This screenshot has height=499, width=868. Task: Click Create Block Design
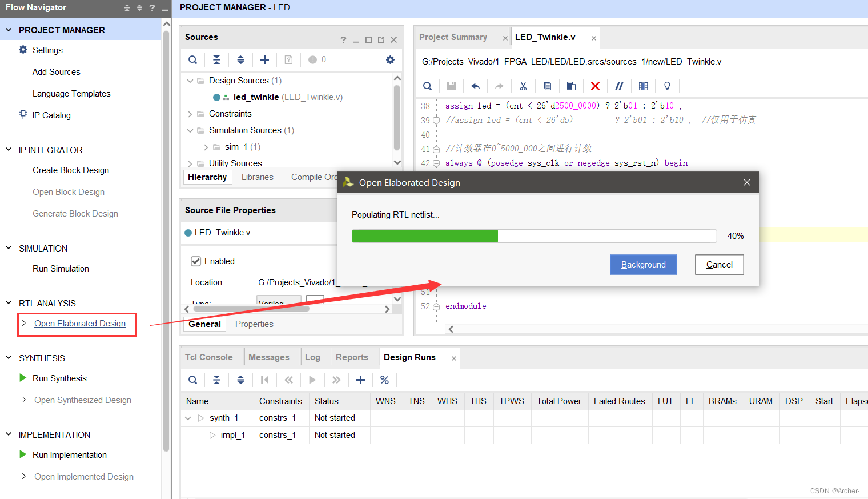(x=71, y=170)
